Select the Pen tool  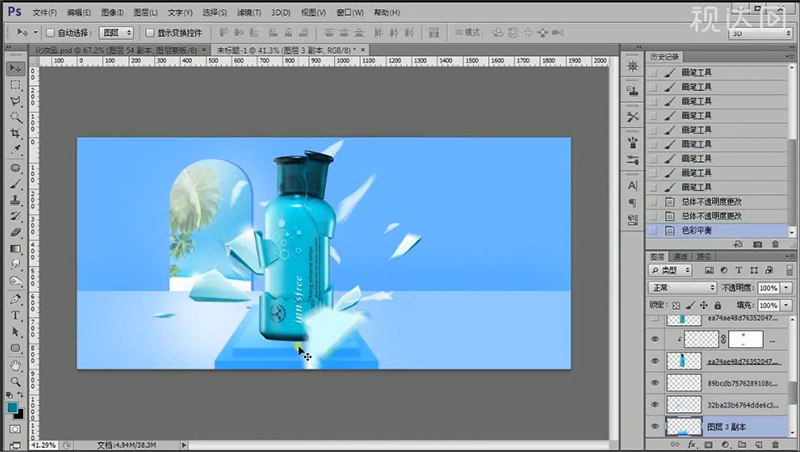pyautogui.click(x=15, y=299)
